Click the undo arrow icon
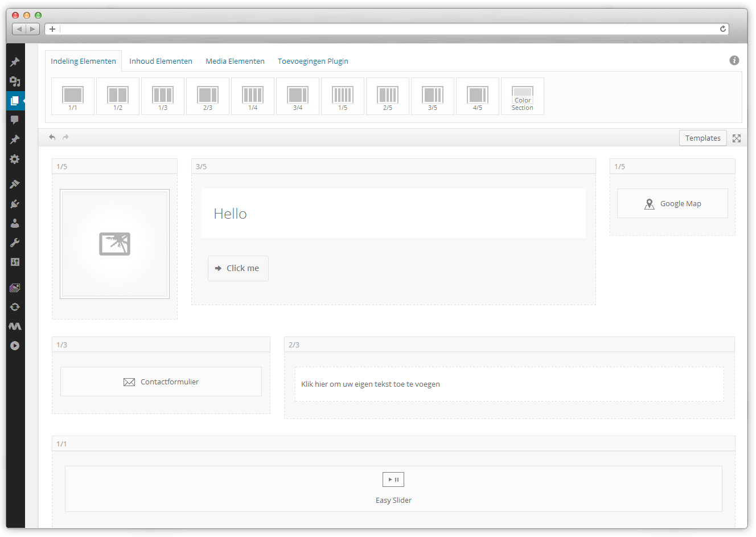This screenshot has width=756, height=537. tap(52, 137)
